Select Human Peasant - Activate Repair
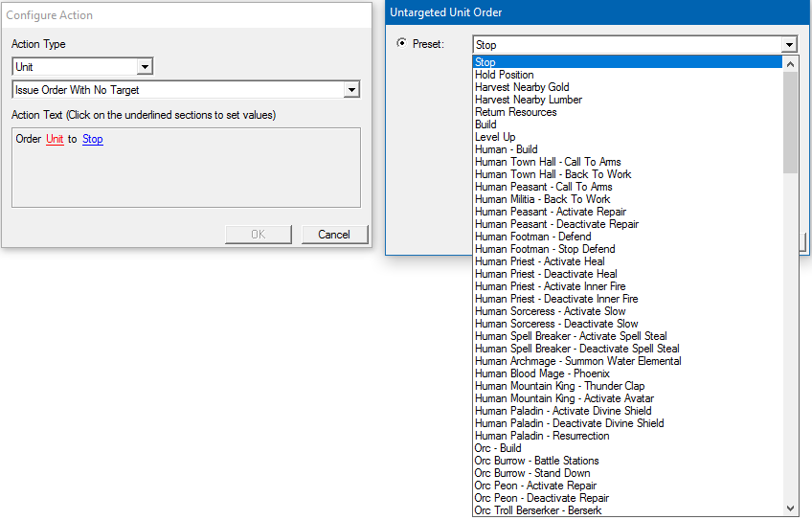This screenshot has height=520, width=812. pos(627,212)
